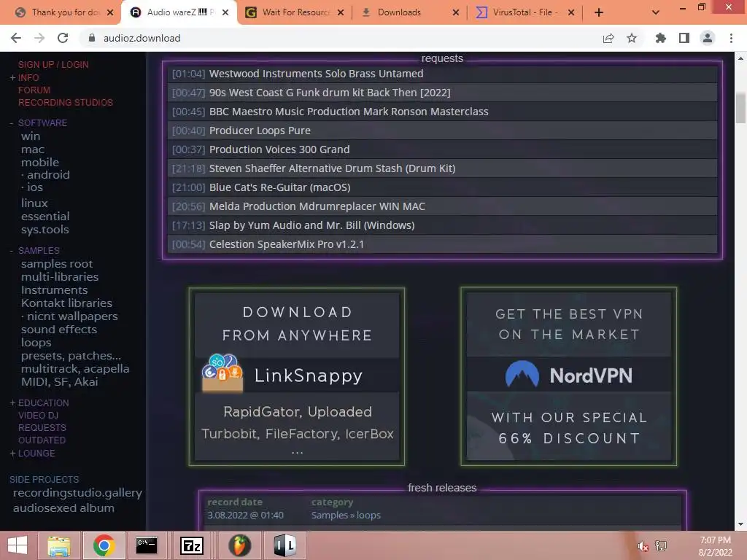Open FL Studio from taskbar
Image resolution: width=747 pixels, height=560 pixels.
pyautogui.click(x=239, y=545)
